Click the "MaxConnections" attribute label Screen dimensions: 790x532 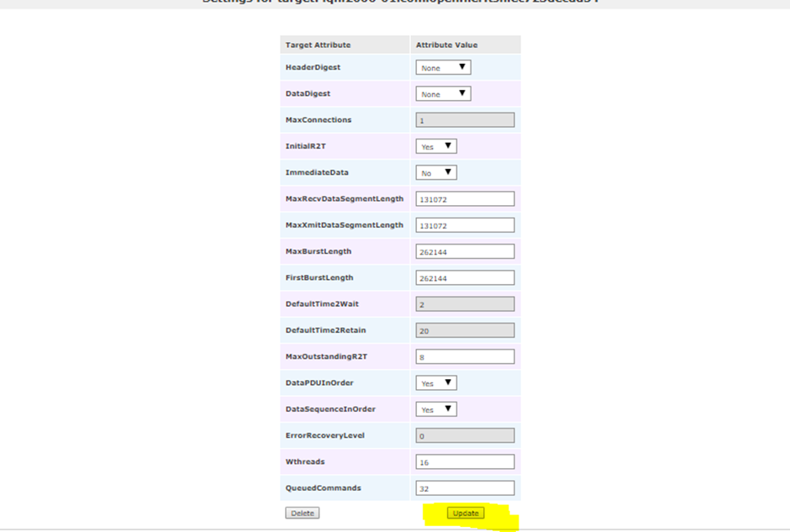point(319,120)
